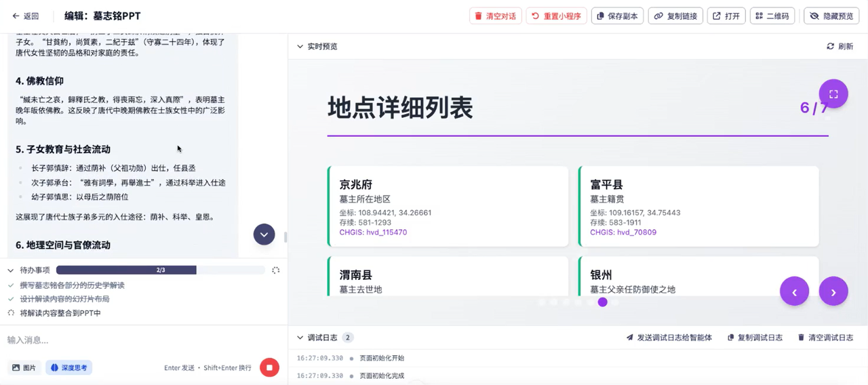Collapse the 待办事项 todo list chevron
The width and height of the screenshot is (868, 385).
(x=11, y=270)
